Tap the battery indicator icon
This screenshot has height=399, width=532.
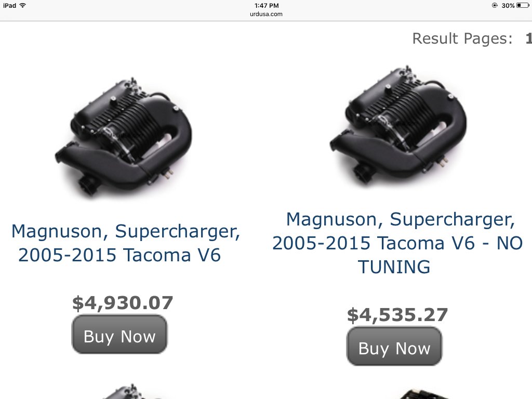click(523, 5)
